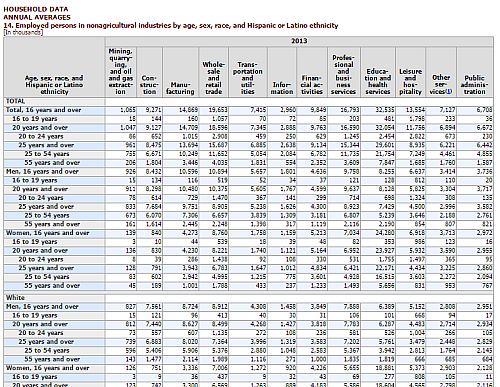Select Leisure and hospitality value 13,554 in Total row
The height and width of the screenshot is (387, 500).
(415, 110)
